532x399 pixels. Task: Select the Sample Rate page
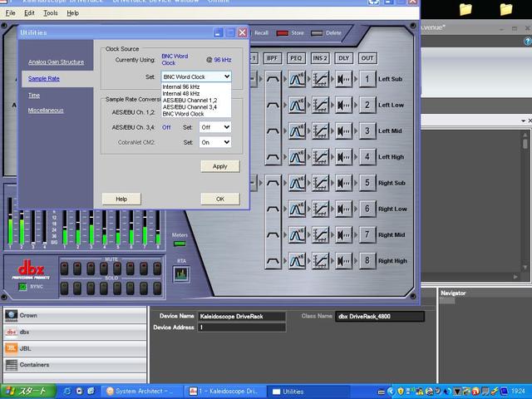pos(44,79)
